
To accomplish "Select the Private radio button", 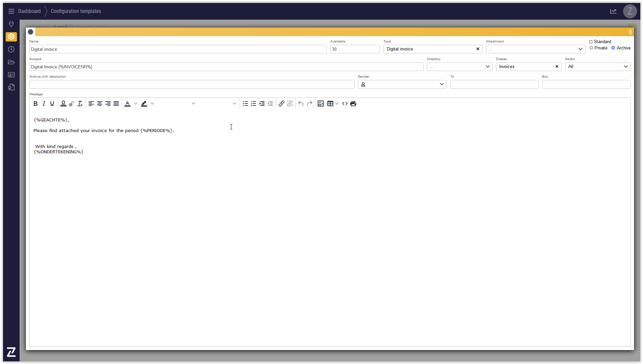I will [591, 48].
